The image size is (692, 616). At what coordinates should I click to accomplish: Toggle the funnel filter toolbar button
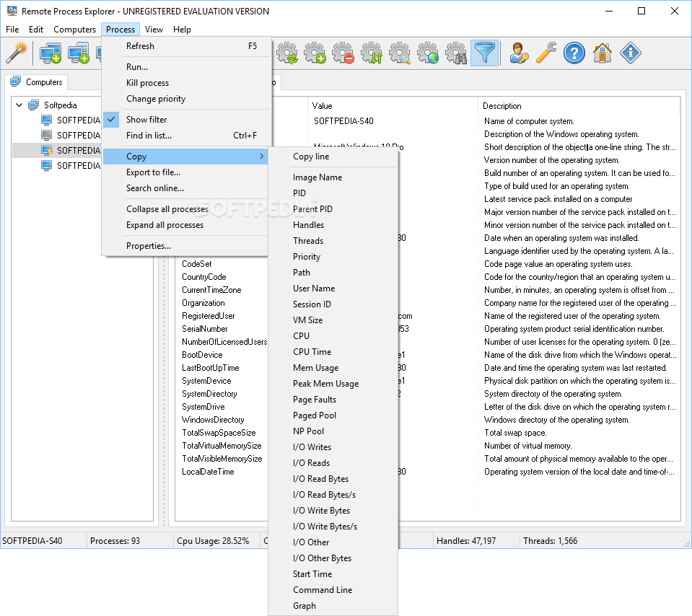[x=485, y=53]
